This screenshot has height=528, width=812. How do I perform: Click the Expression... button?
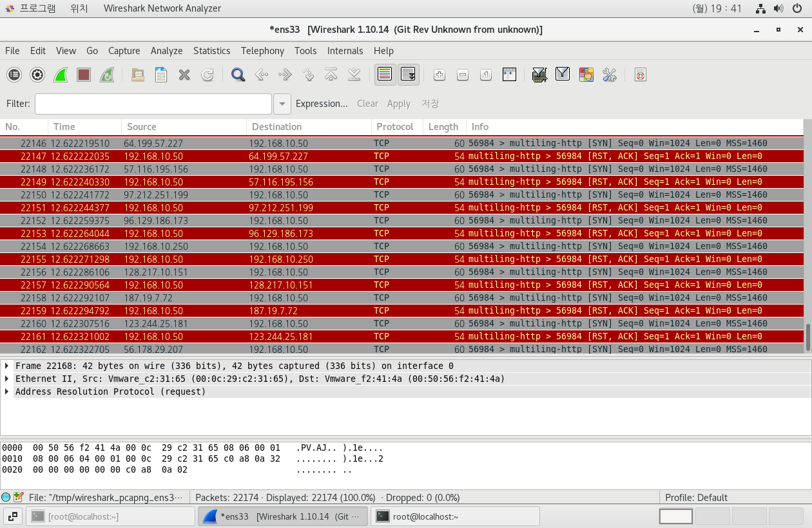(322, 104)
